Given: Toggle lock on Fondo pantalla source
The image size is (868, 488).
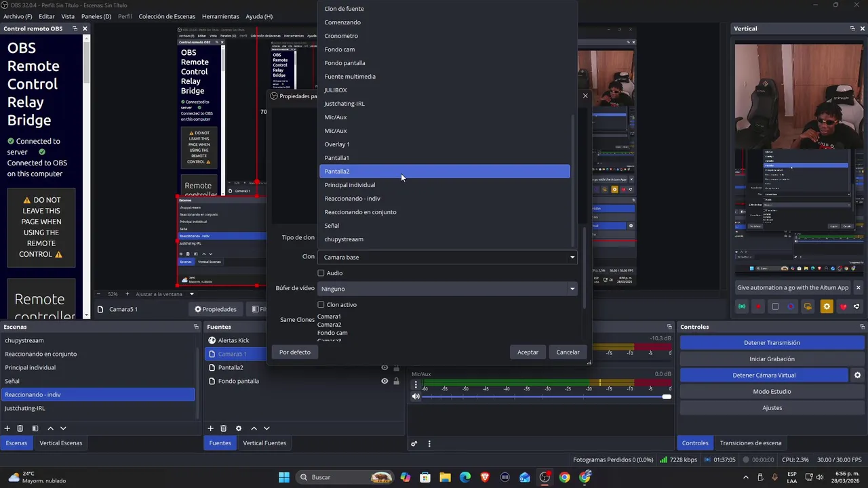Looking at the screenshot, I should click(x=396, y=381).
